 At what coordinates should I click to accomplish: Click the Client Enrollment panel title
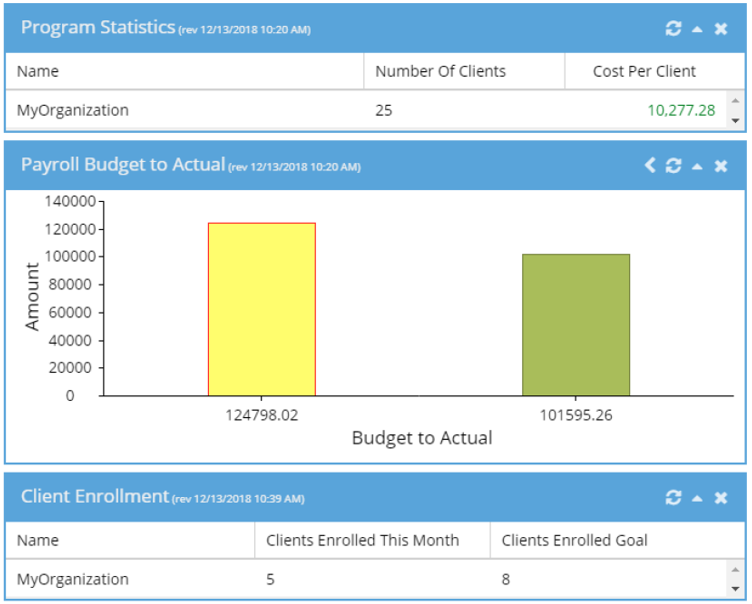[x=95, y=496]
